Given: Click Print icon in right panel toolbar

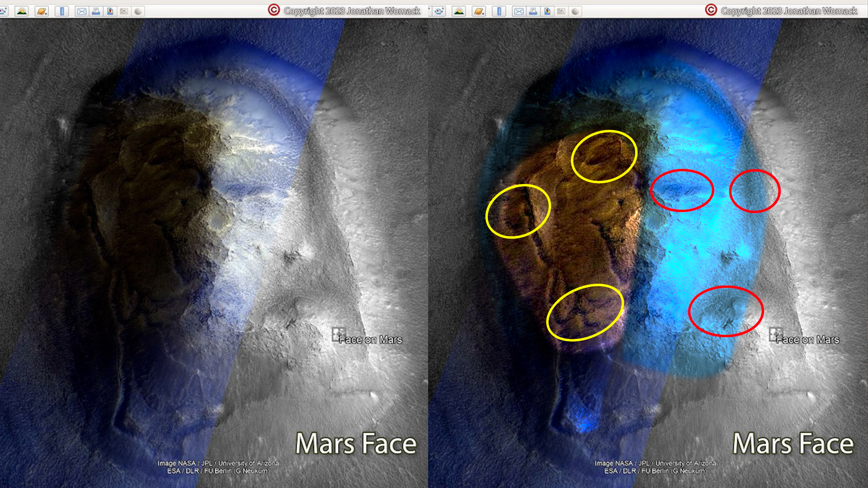Looking at the screenshot, I should (533, 11).
